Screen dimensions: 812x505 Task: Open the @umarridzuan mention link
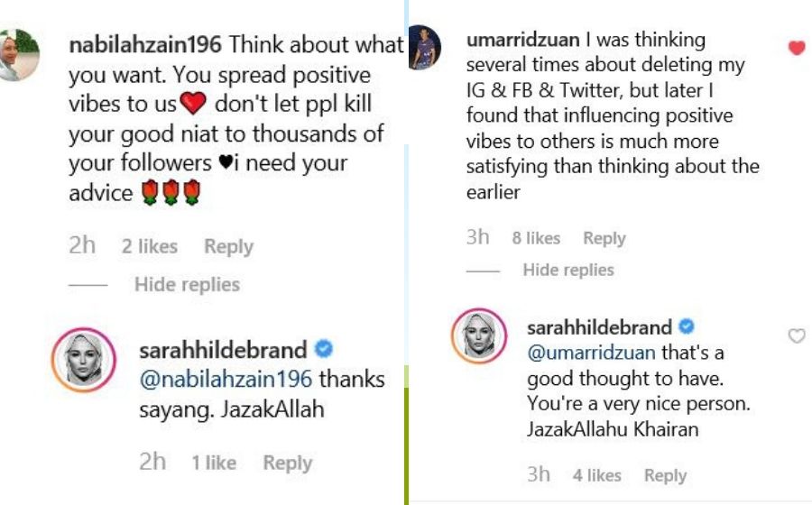point(591,353)
